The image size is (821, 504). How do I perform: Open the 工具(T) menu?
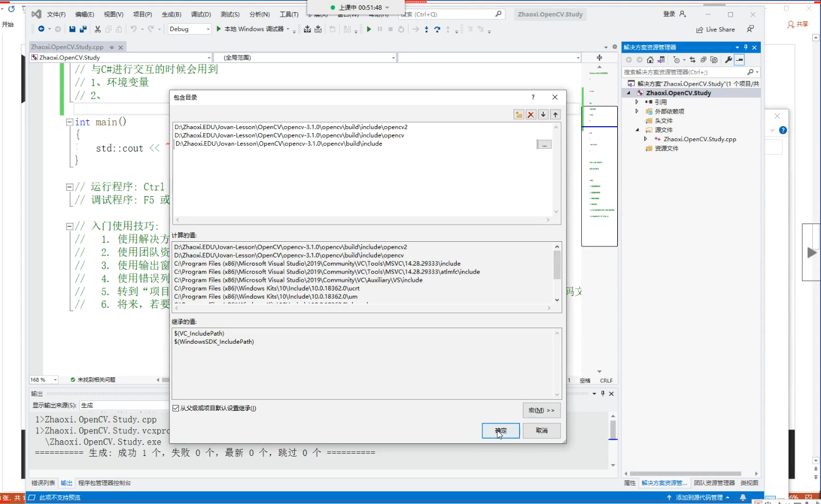point(289,14)
